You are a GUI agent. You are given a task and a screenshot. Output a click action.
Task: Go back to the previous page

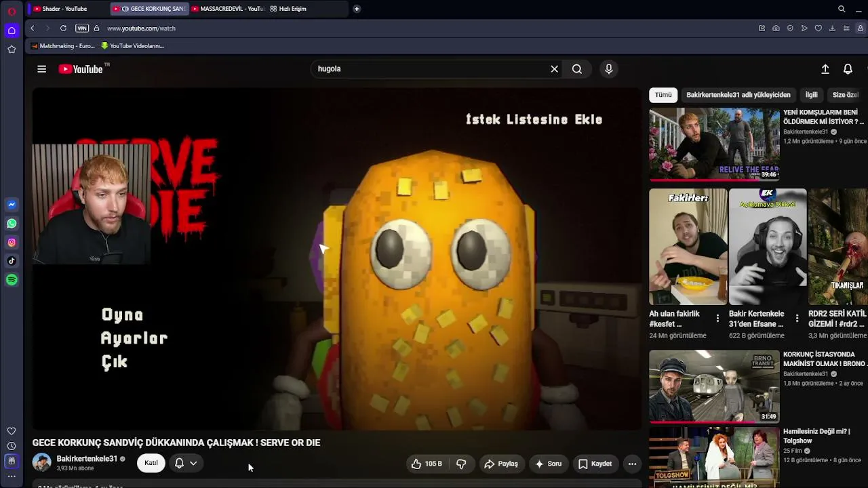[32, 28]
